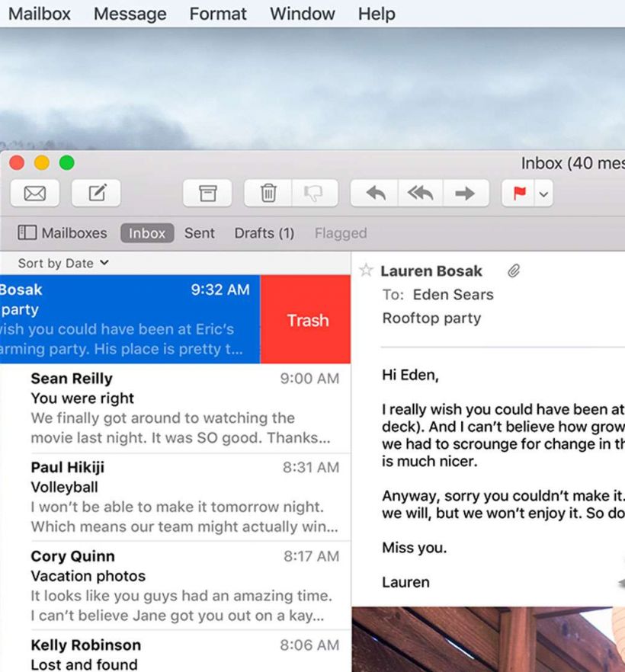The image size is (625, 672).
Task: Open the attachment paperclip icon in header
Action: [514, 270]
